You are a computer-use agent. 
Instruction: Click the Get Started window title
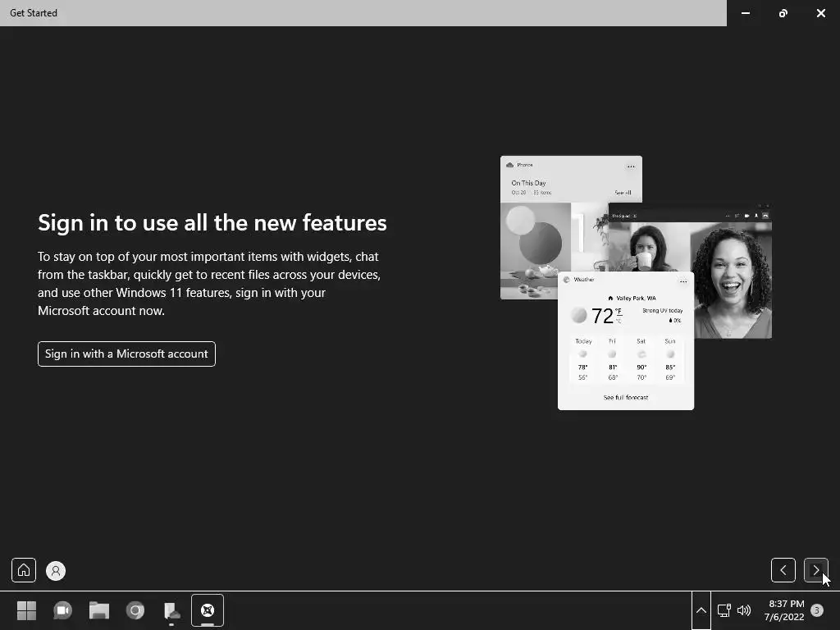pos(33,13)
